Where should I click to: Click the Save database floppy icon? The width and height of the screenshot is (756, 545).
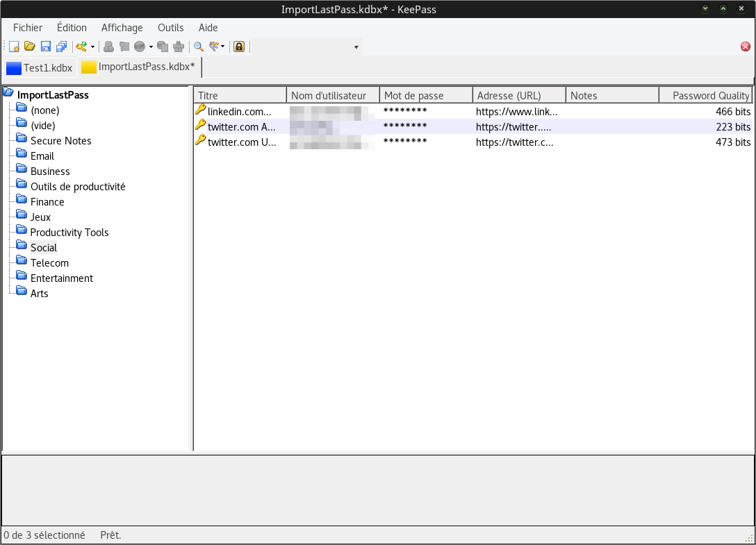point(46,47)
